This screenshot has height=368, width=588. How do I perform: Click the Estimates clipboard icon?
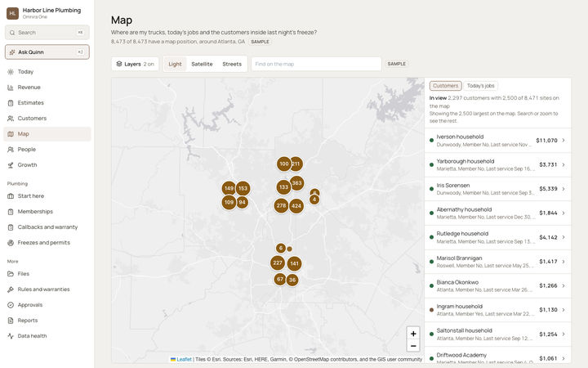coord(11,103)
